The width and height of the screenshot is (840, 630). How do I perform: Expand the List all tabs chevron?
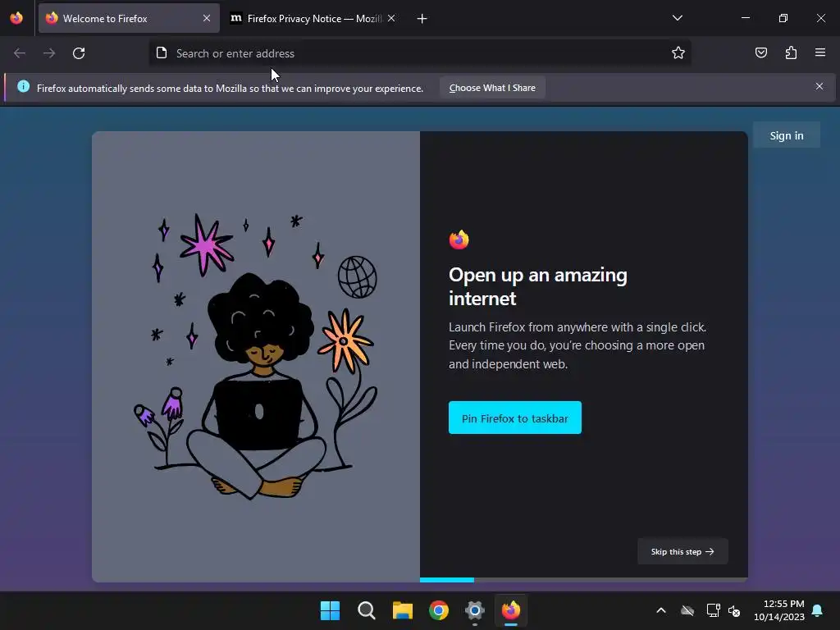coord(678,18)
